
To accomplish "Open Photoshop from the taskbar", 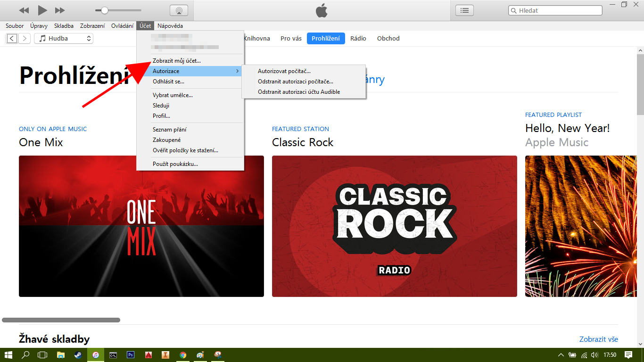I will click(131, 355).
